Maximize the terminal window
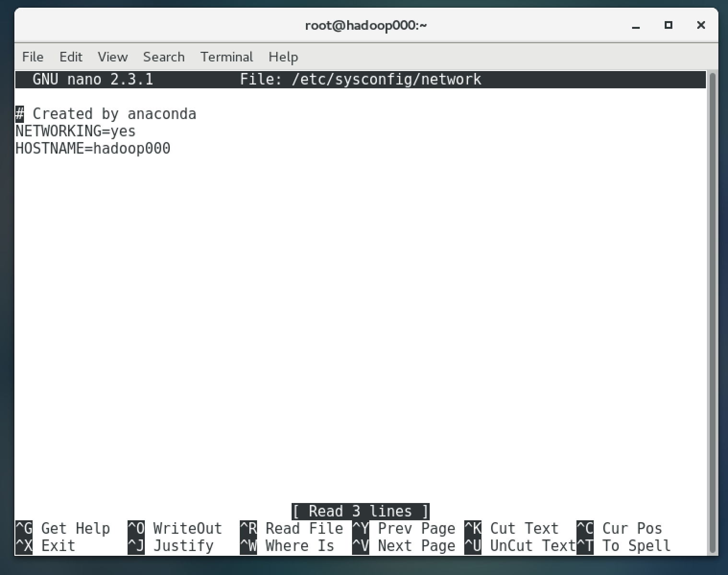 (x=668, y=25)
